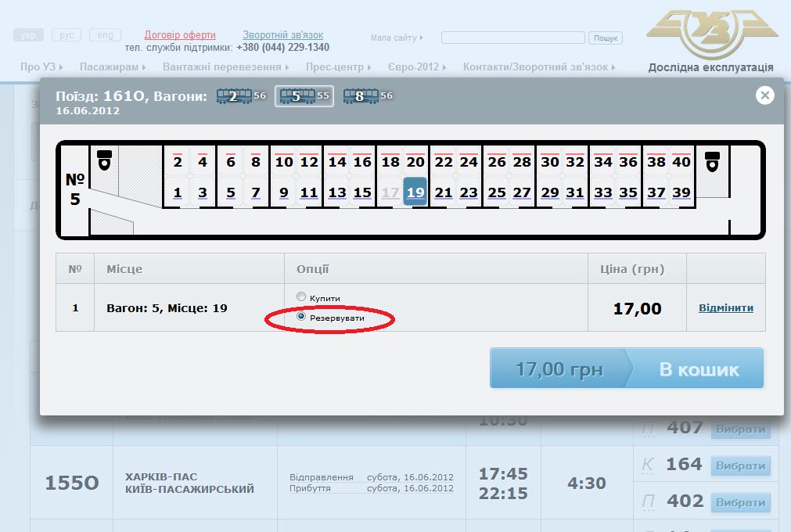Select wagon 2 train car icon

click(x=233, y=96)
